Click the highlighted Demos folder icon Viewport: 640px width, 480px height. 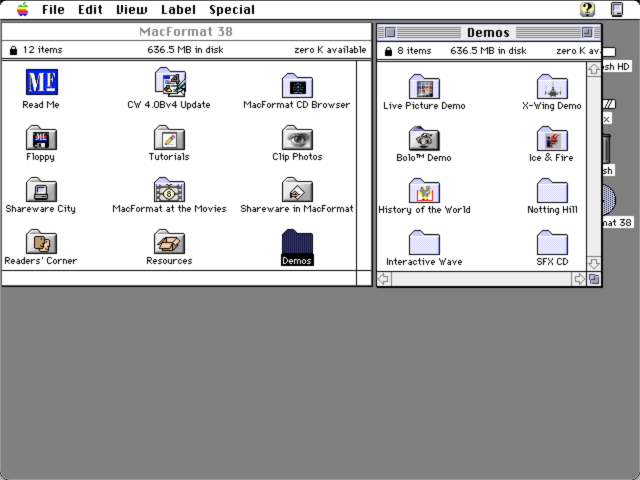(x=297, y=242)
